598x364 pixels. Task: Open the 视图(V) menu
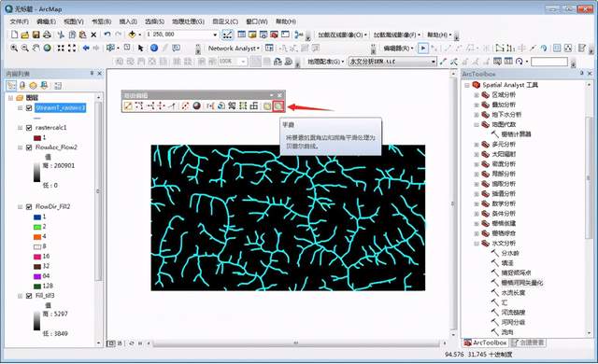74,21
